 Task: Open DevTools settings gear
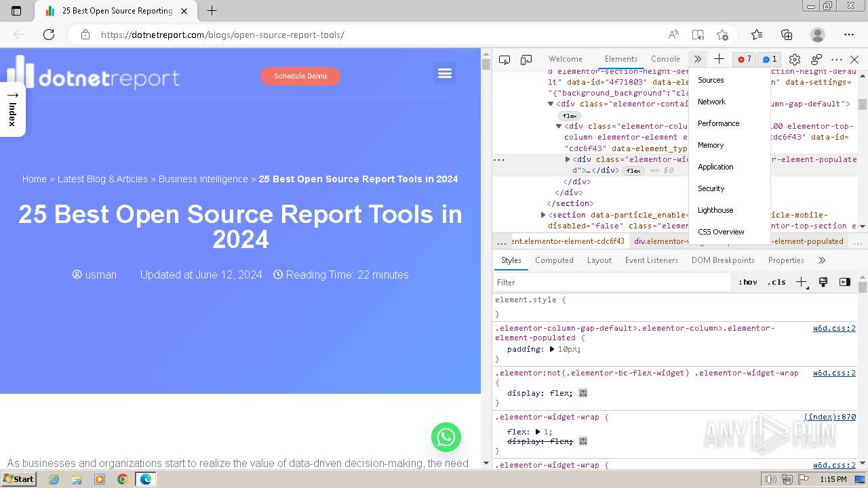(x=795, y=60)
